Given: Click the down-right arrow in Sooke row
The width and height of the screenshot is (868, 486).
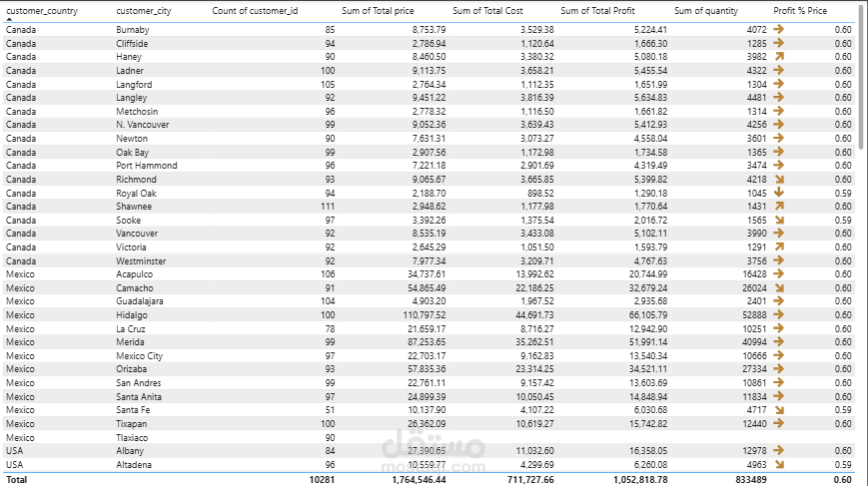Looking at the screenshot, I should click(779, 221).
